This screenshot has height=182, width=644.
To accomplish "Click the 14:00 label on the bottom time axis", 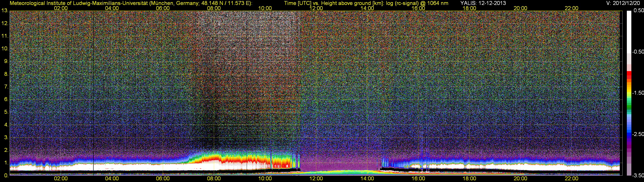I will [x=367, y=179].
